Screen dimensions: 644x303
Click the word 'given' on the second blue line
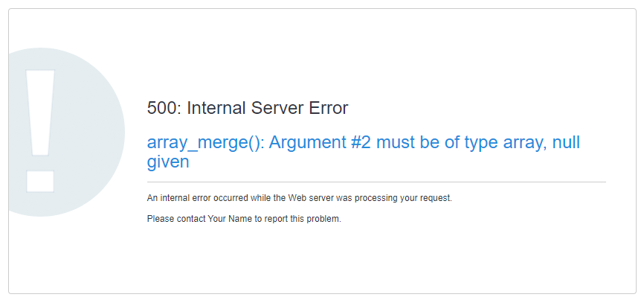(168, 162)
